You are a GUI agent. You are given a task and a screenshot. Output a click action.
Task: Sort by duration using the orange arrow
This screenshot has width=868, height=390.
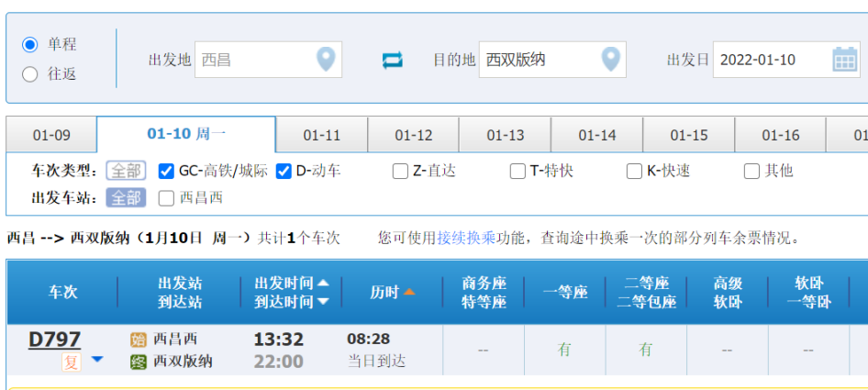point(409,292)
